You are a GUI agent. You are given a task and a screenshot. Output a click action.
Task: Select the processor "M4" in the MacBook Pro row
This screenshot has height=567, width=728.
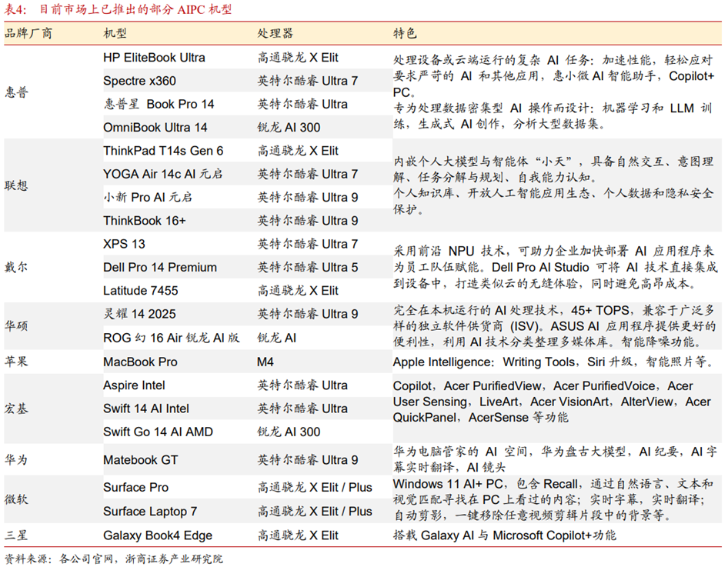(x=265, y=362)
